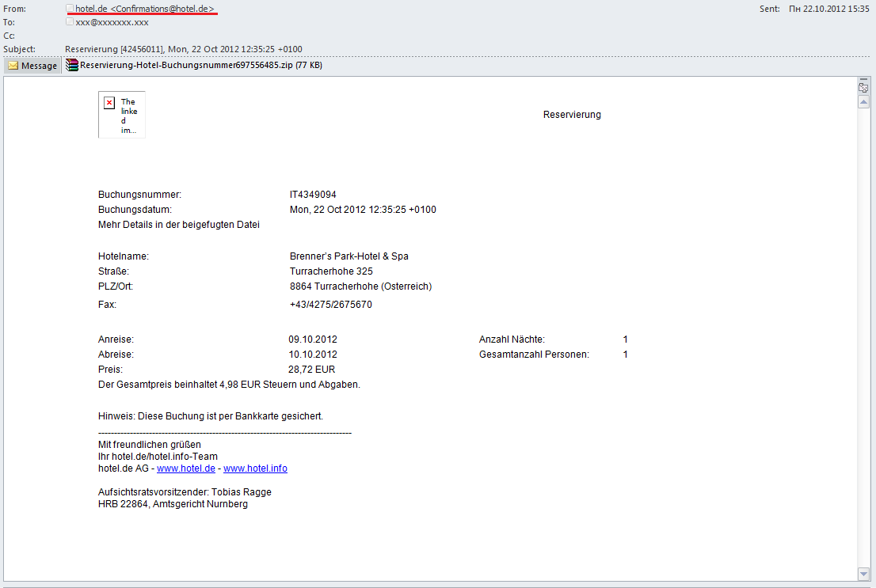Click the subject line text
876x588 pixels.
coord(183,49)
